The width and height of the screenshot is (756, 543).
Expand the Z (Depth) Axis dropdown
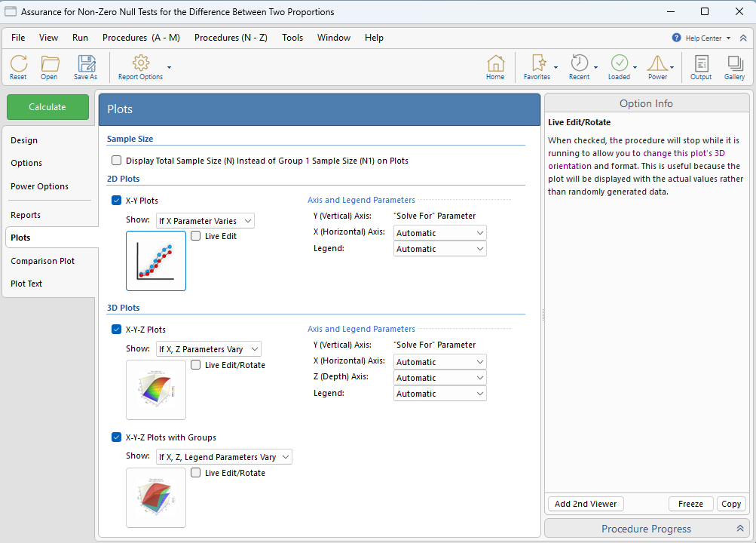[439, 378]
